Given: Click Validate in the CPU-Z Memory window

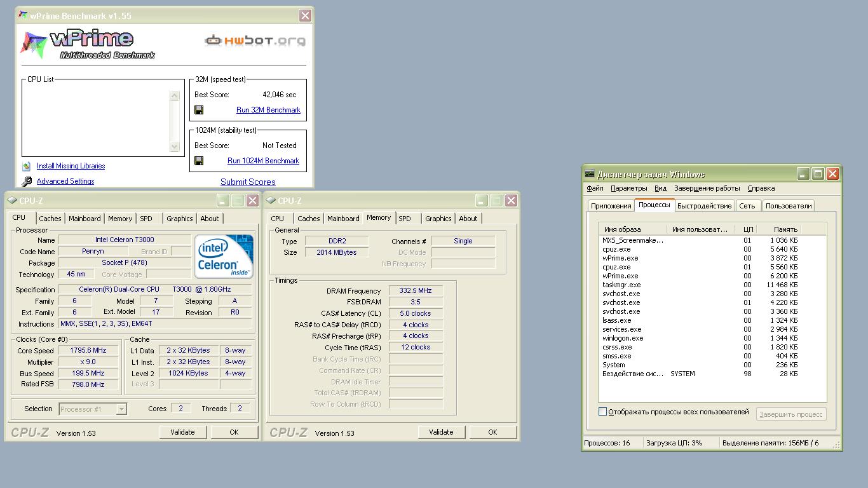Looking at the screenshot, I should pos(441,432).
